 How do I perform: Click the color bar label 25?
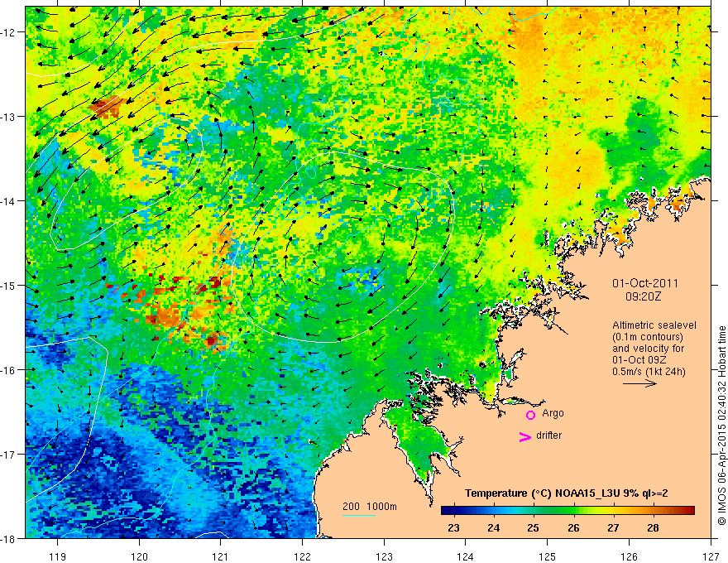[533, 527]
